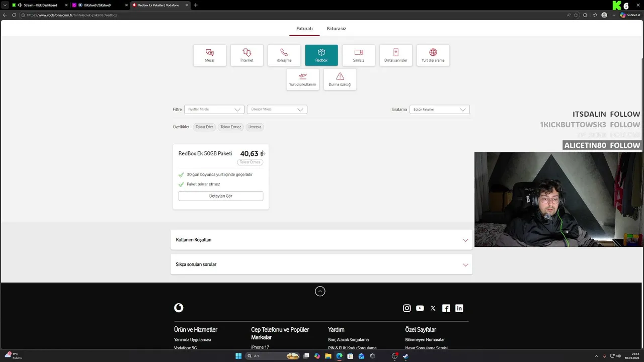644x362 pixels.
Task: Select the Mesaj package category
Action: (x=210, y=55)
